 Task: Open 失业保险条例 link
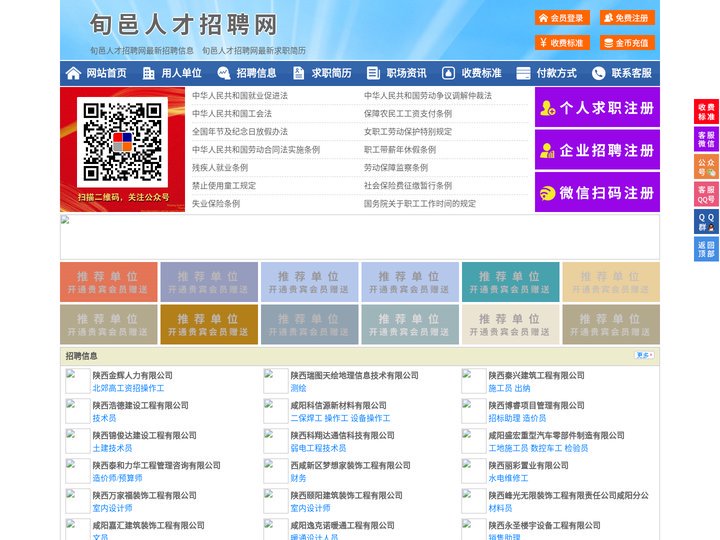click(x=216, y=203)
